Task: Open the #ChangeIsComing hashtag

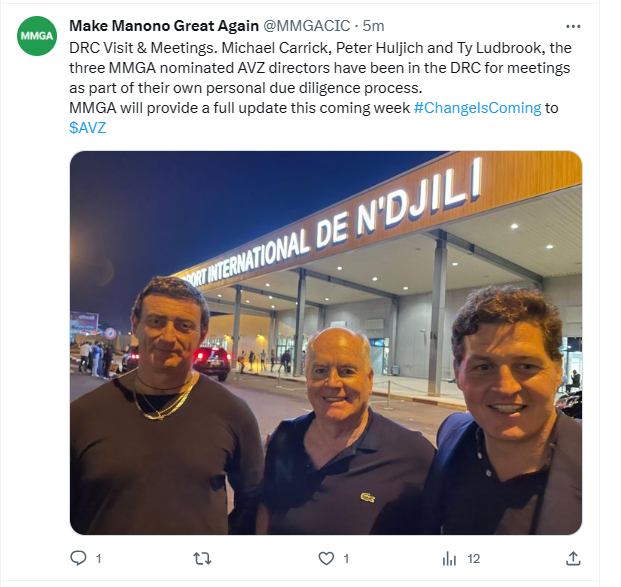Action: (x=477, y=108)
